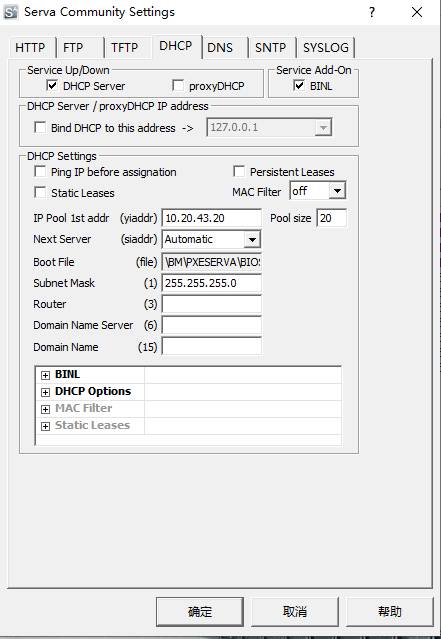Uncheck the DHCP Server checkbox

coord(52,86)
